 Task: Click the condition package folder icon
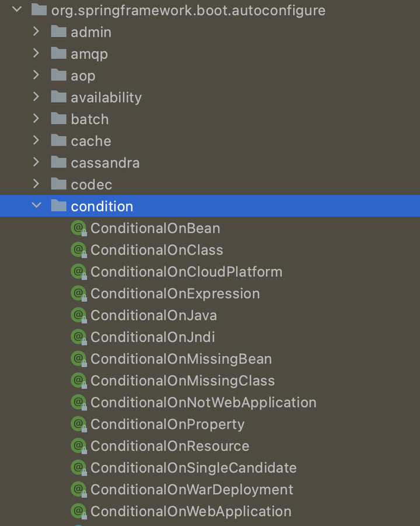59,206
